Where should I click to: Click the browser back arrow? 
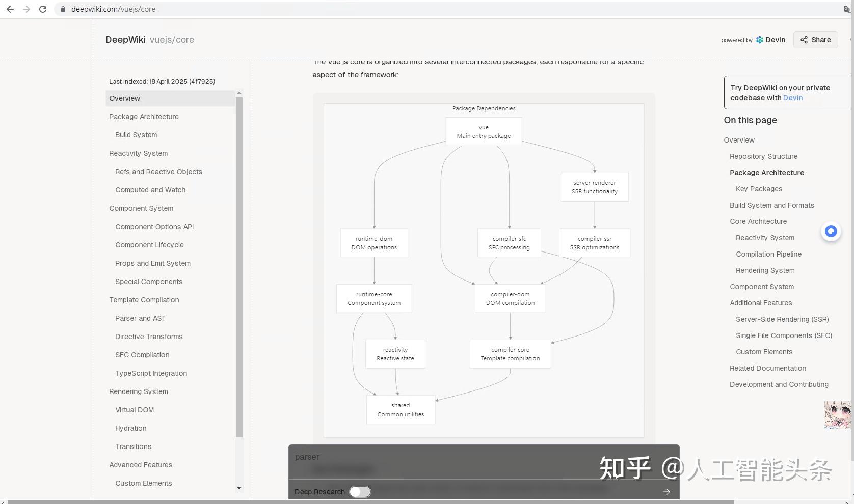[10, 9]
